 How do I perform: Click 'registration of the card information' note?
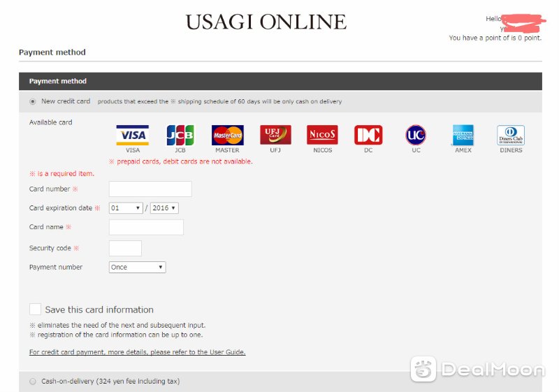[117, 335]
